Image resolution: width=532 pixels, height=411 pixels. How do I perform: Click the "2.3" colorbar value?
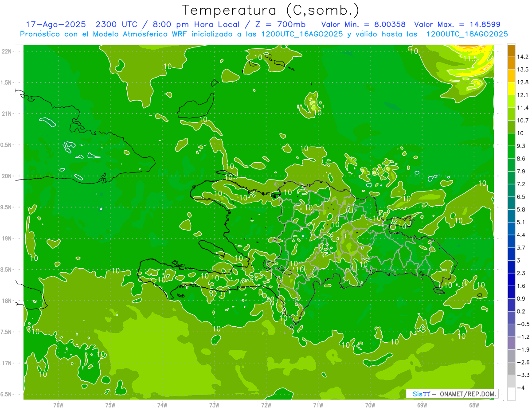521,273
